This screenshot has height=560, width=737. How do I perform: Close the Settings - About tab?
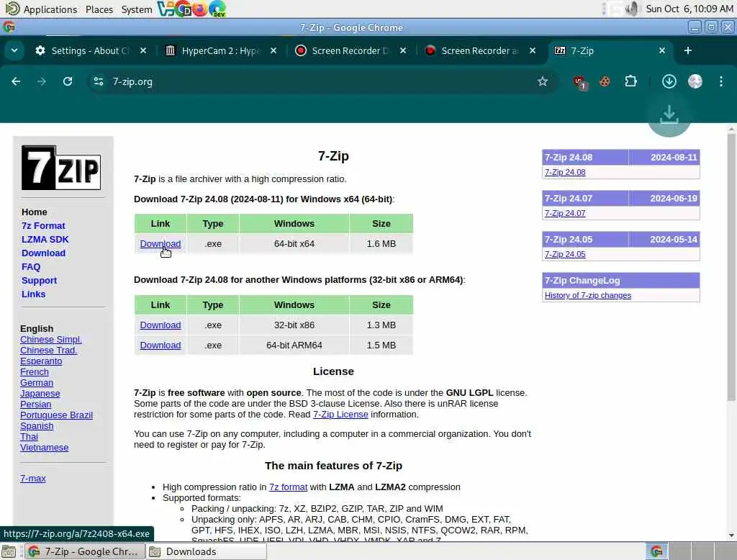143,50
